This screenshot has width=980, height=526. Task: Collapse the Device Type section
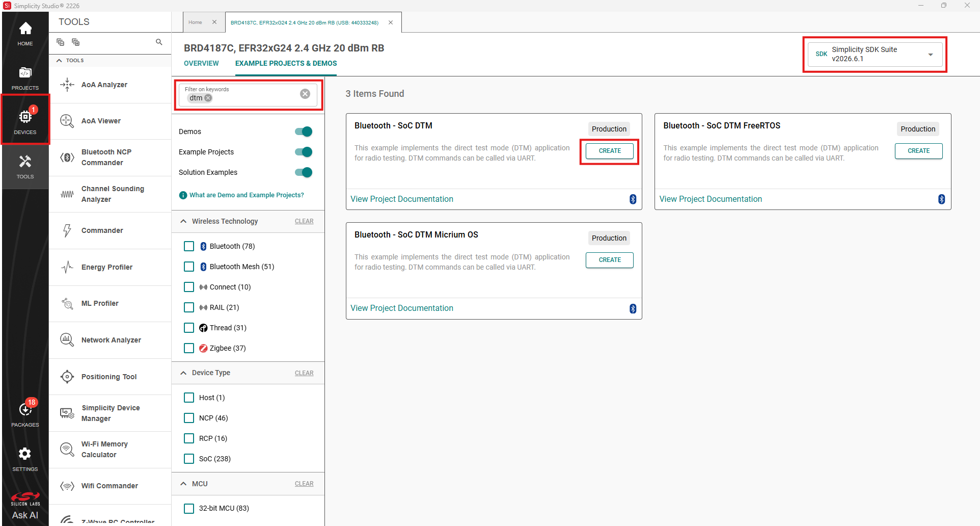click(183, 373)
